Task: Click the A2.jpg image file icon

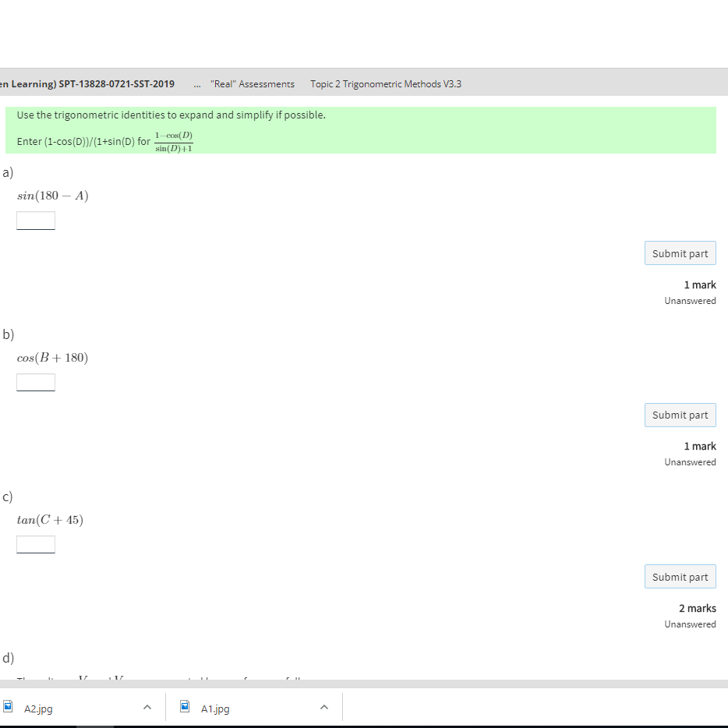Action: pyautogui.click(x=10, y=708)
